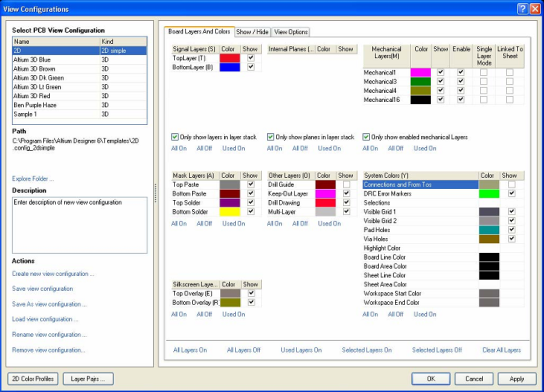The height and width of the screenshot is (392, 544).
Task: Click the help question mark icon in title bar
Action: (x=522, y=9)
